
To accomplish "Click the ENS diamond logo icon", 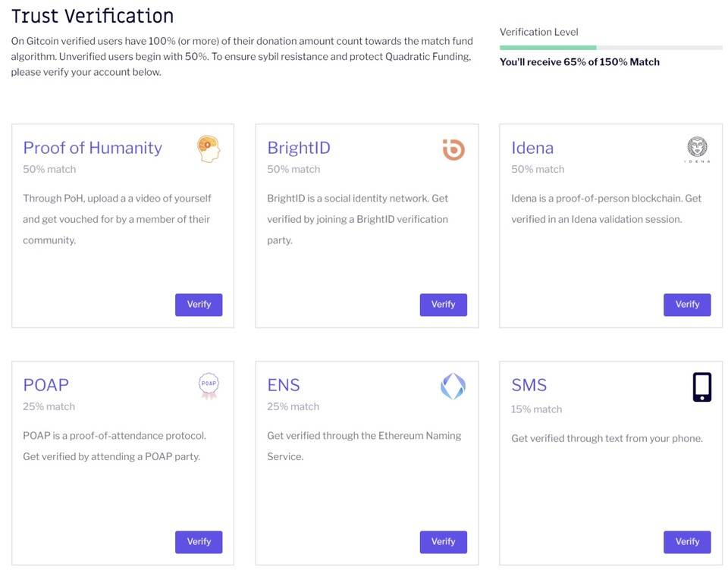I will click(x=453, y=386).
